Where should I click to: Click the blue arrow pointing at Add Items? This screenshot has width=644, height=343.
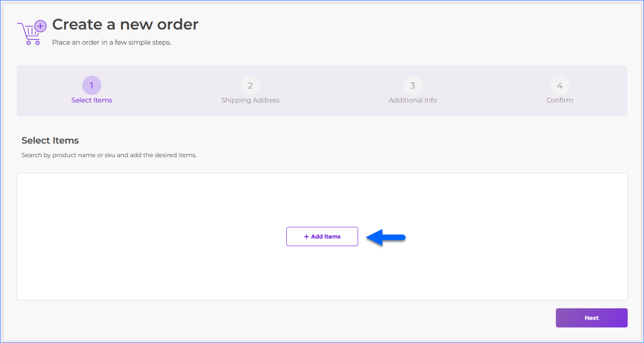386,237
